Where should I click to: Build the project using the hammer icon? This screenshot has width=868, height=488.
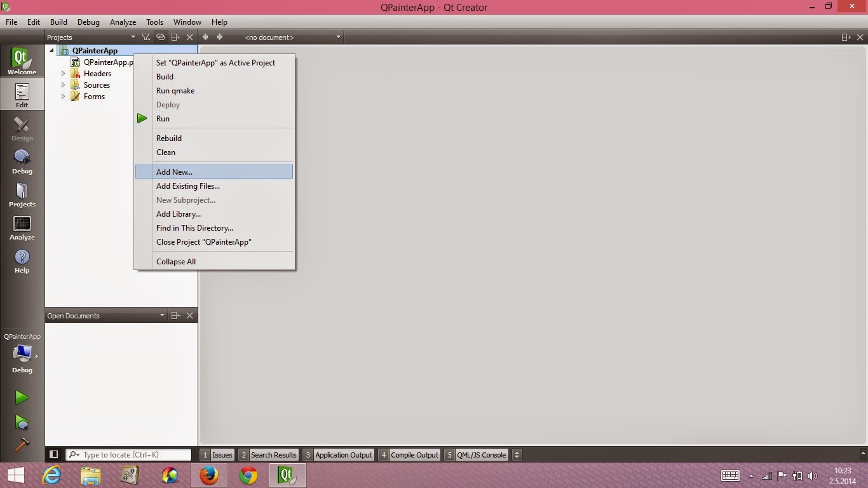click(x=21, y=445)
